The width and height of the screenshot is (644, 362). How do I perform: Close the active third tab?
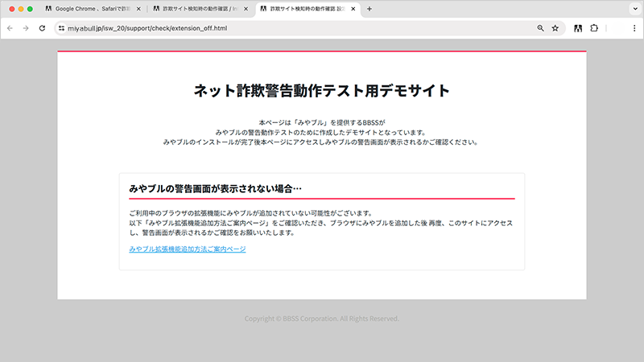tap(353, 9)
